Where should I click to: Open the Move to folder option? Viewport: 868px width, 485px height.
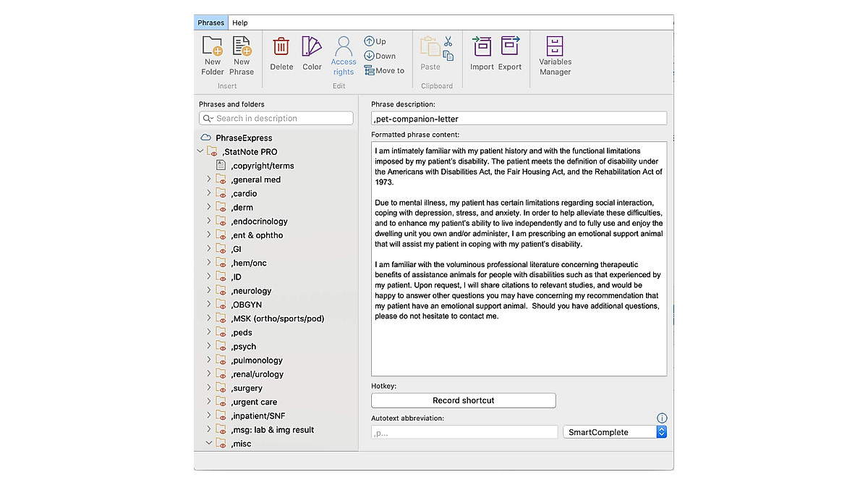(384, 70)
